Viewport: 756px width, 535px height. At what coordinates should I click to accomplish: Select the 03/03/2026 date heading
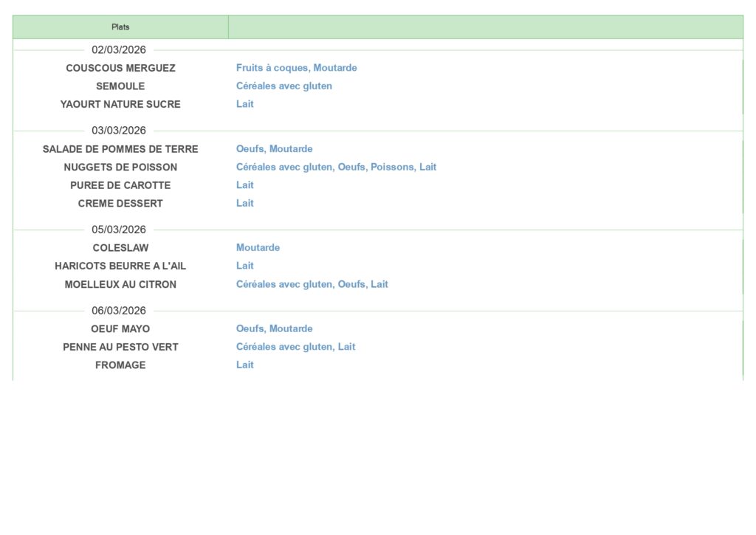[119, 131]
